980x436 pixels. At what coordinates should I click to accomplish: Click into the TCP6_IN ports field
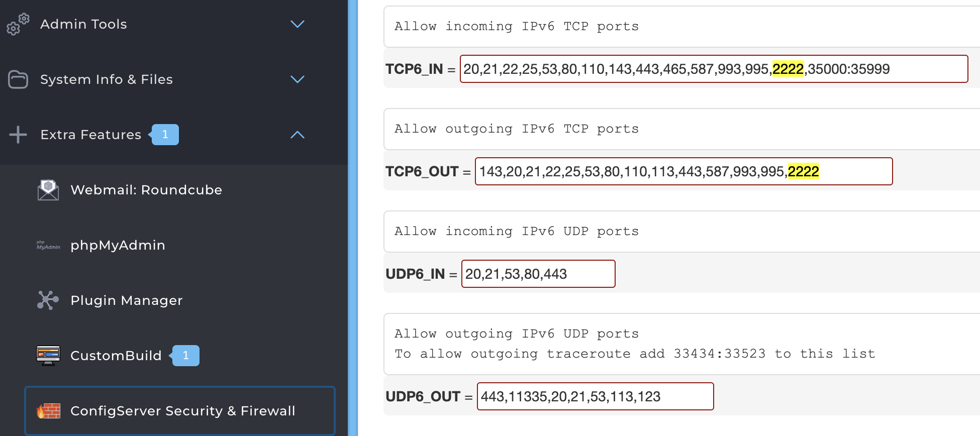click(714, 69)
